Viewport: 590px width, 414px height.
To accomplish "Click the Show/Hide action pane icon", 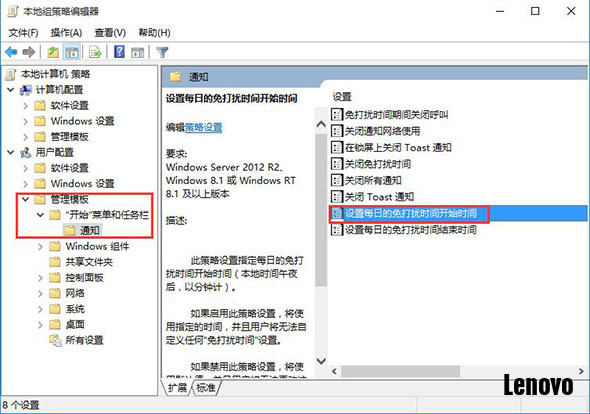I will pos(137,52).
